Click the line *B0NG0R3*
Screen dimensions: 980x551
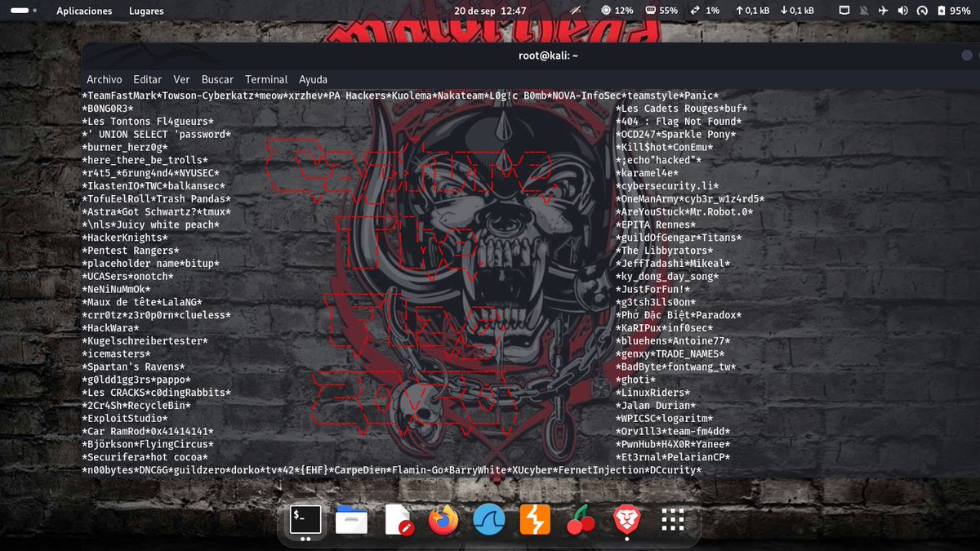[107, 109]
